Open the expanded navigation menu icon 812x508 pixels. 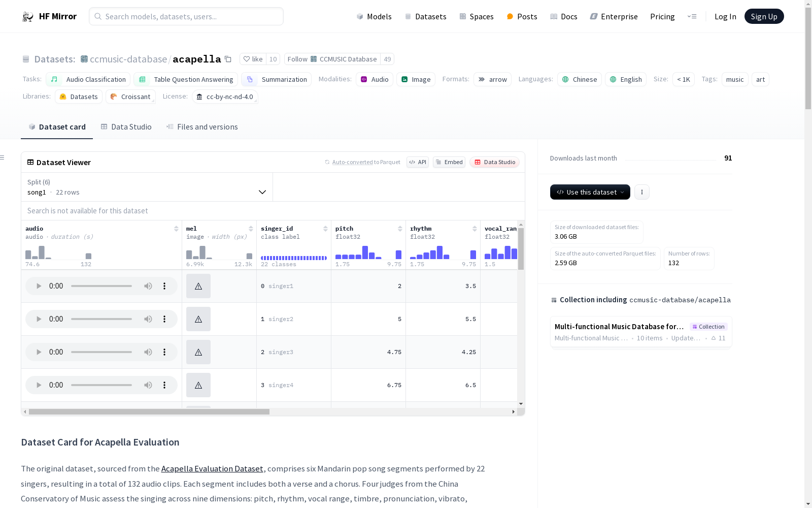[x=692, y=16]
